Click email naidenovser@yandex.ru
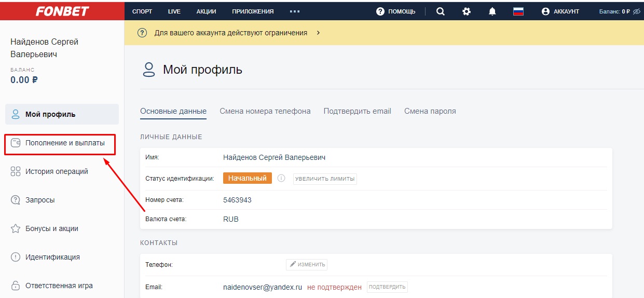This screenshot has width=644, height=298. 263,287
